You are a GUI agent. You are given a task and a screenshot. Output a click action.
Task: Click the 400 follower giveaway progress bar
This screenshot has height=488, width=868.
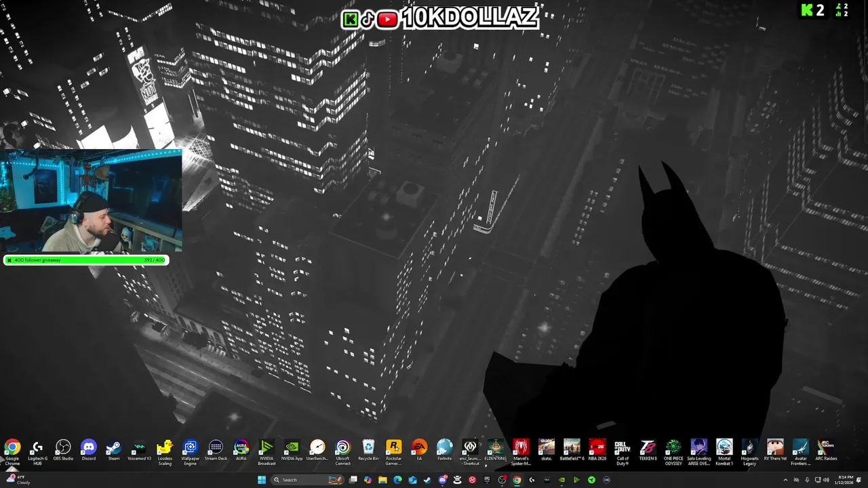(86, 260)
